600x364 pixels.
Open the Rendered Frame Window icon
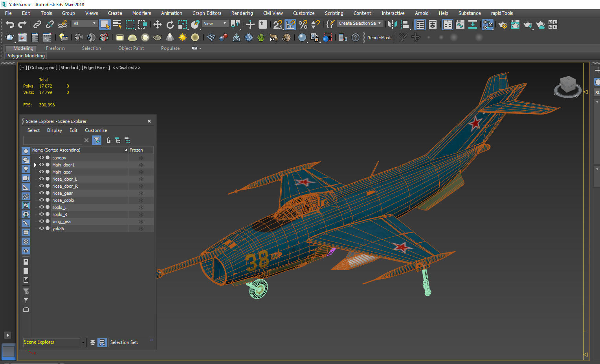click(515, 25)
